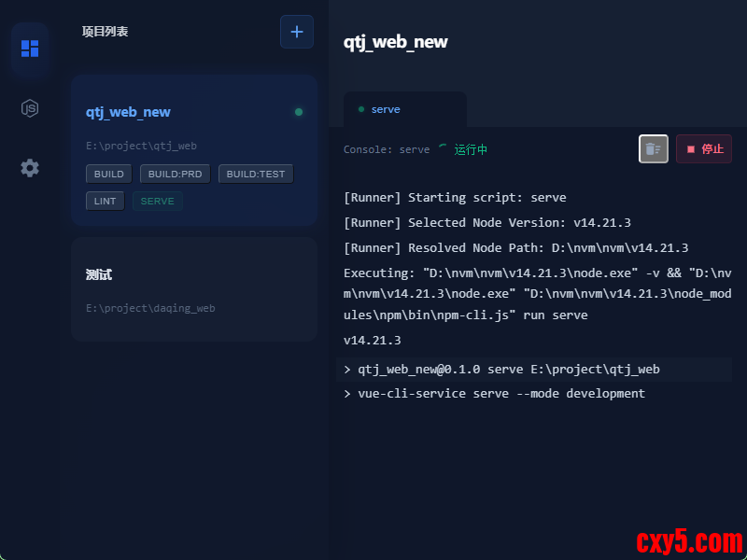Add a new project with plus button
Viewport: 747px width, 560px height.
pos(297,32)
